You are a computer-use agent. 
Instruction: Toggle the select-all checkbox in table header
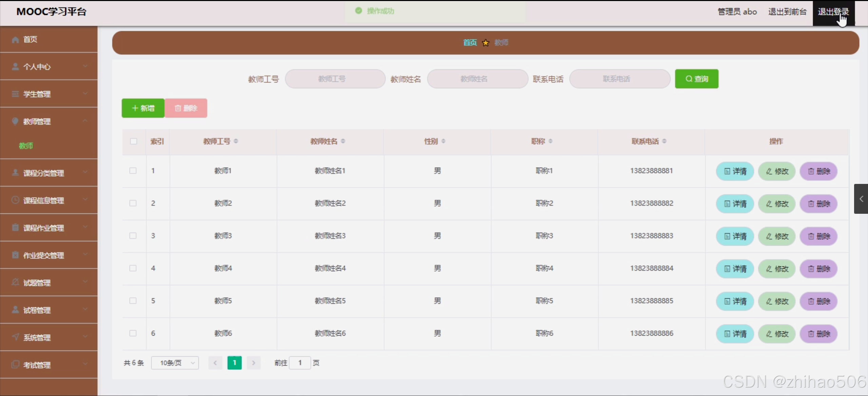[133, 142]
